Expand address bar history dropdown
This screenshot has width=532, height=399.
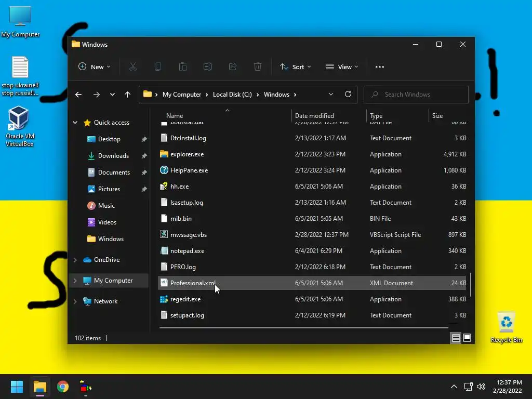click(331, 95)
